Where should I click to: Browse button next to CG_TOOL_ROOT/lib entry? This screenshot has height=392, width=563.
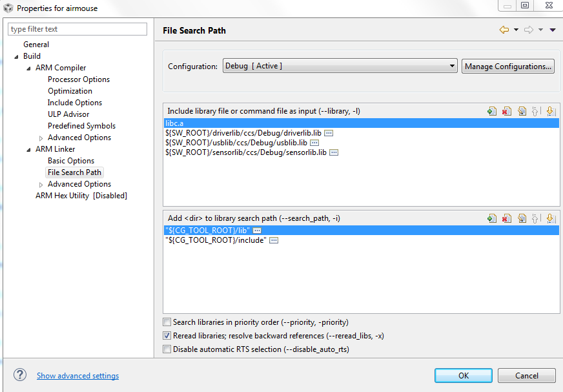pyautogui.click(x=257, y=231)
